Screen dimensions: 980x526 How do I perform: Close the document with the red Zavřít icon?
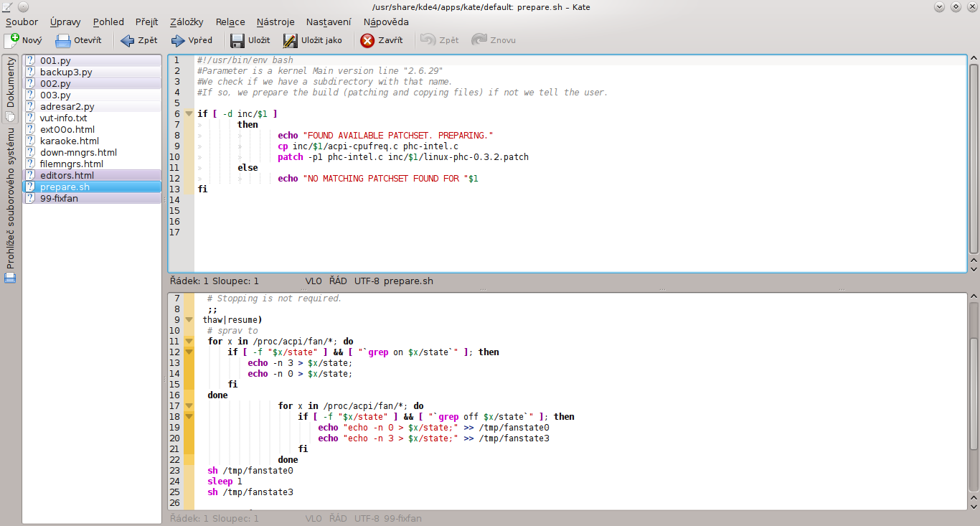click(x=367, y=40)
